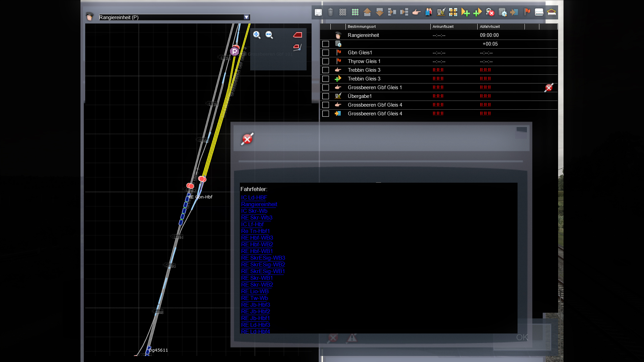Select the refuel pump icon
Screen dimensions: 644x362
441,12
